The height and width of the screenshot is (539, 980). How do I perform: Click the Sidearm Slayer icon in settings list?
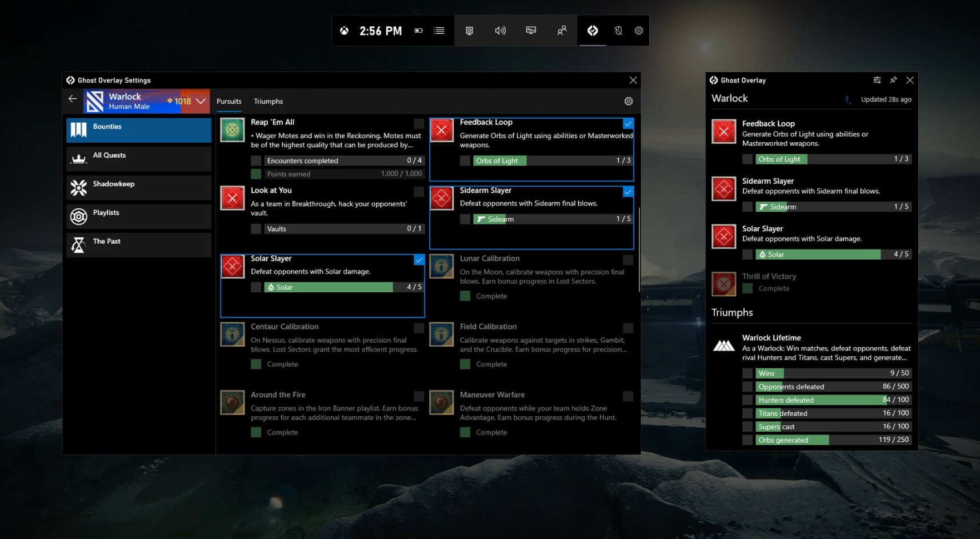[x=442, y=198]
